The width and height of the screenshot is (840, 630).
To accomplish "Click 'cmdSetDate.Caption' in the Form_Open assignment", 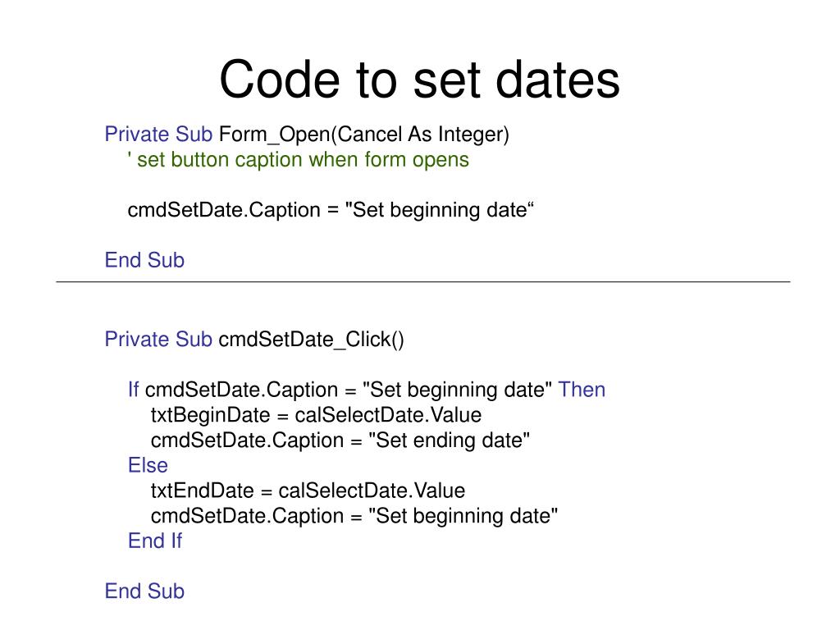I will tap(224, 210).
